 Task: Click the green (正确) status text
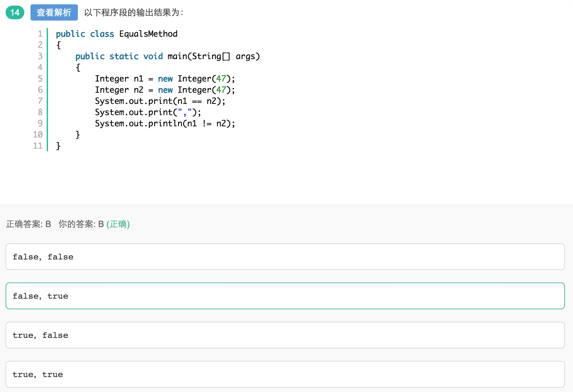(118, 224)
